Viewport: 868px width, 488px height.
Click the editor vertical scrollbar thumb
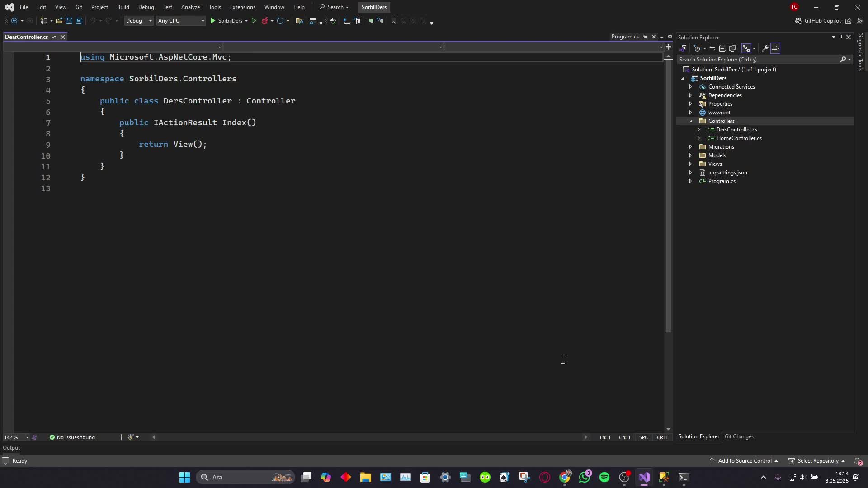point(668,196)
